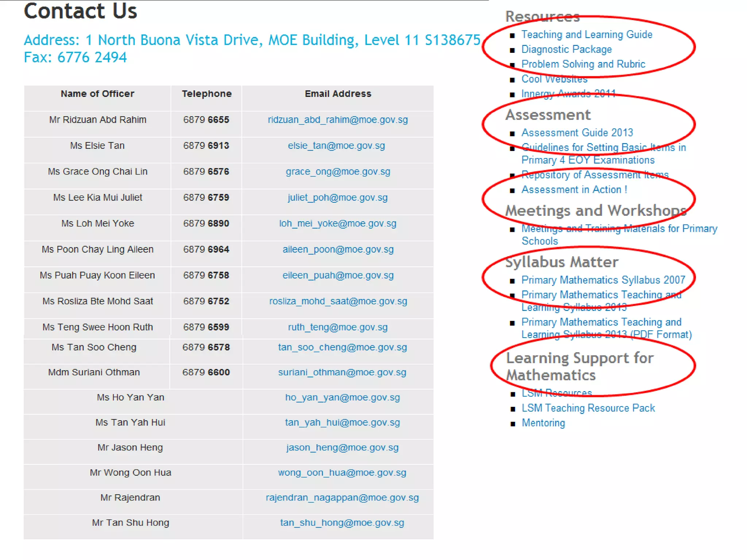Email ridzuan_abd_rahim@moe.gov.sg address link
The height and width of the screenshot is (560, 747).
pyautogui.click(x=337, y=120)
